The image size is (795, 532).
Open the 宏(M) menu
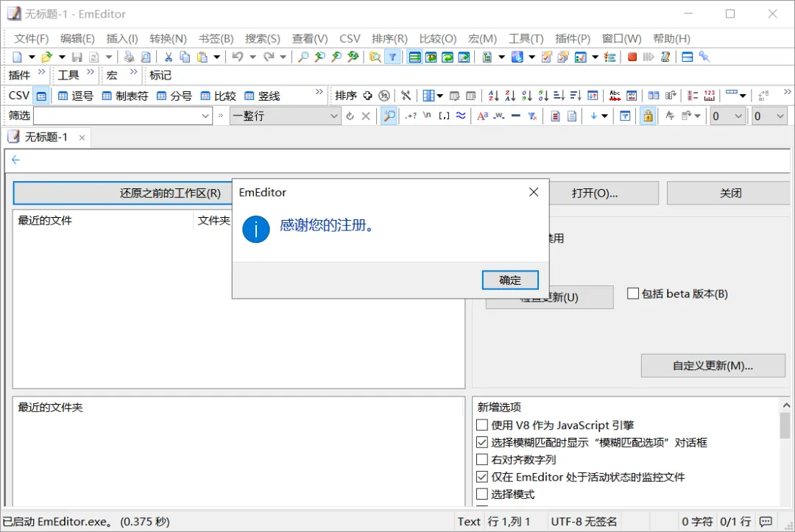point(482,38)
